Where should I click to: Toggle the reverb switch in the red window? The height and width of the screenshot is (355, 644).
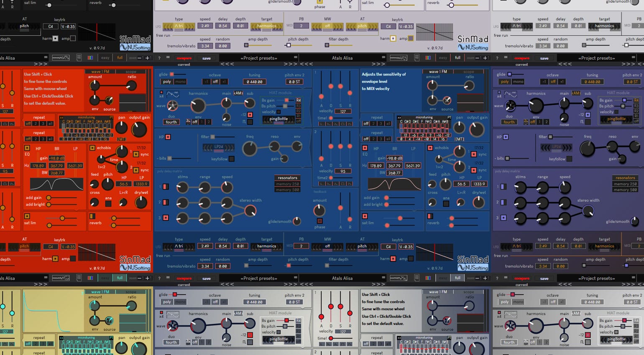pyautogui.click(x=92, y=216)
